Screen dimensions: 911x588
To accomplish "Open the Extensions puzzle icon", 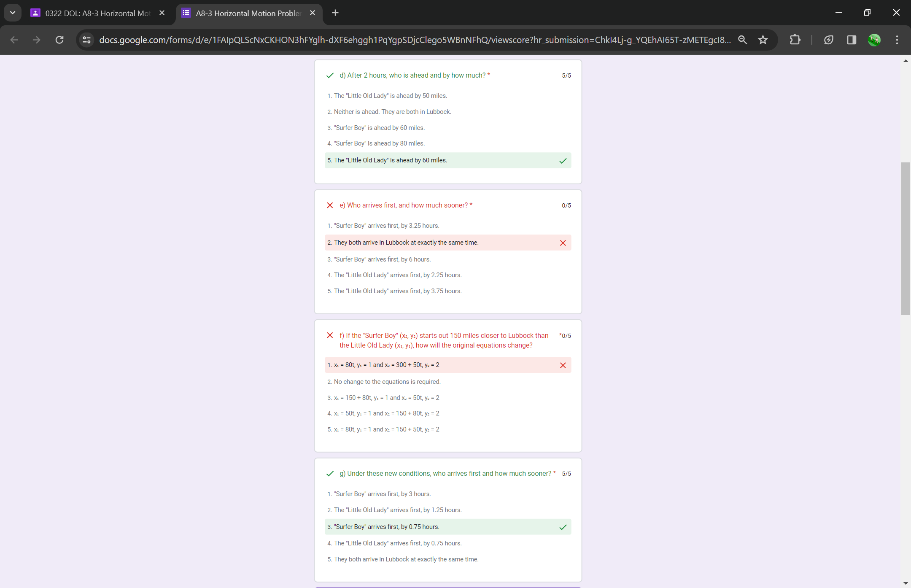I will click(795, 40).
